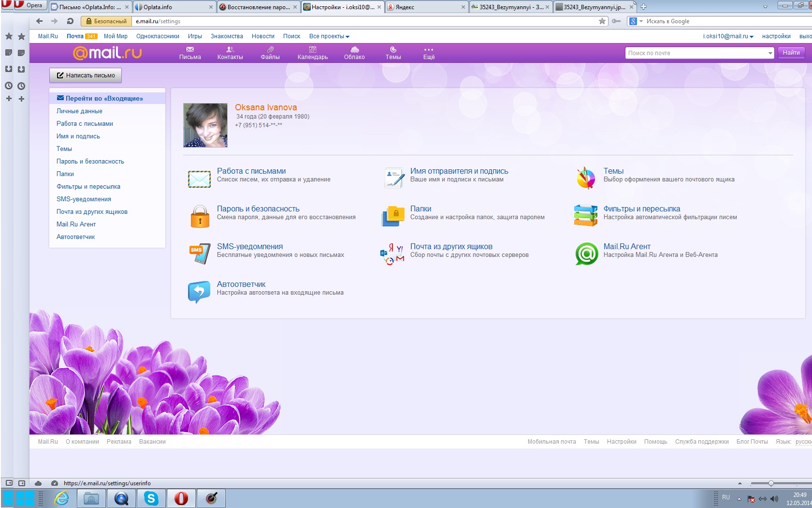Open Контакты from the mail toolbar

(x=230, y=52)
